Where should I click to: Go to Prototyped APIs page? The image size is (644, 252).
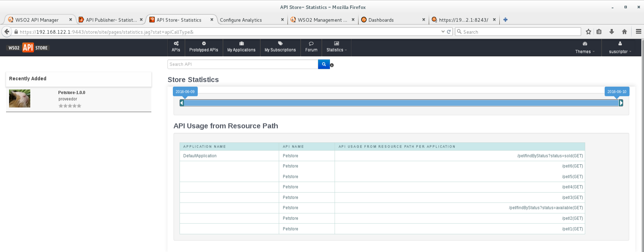coord(204,47)
